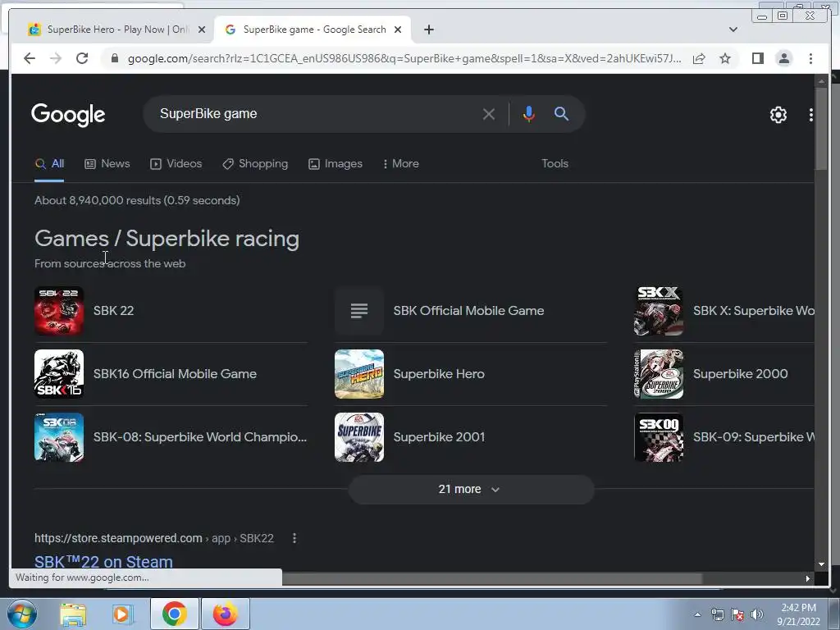Open search Tools options

click(x=555, y=163)
